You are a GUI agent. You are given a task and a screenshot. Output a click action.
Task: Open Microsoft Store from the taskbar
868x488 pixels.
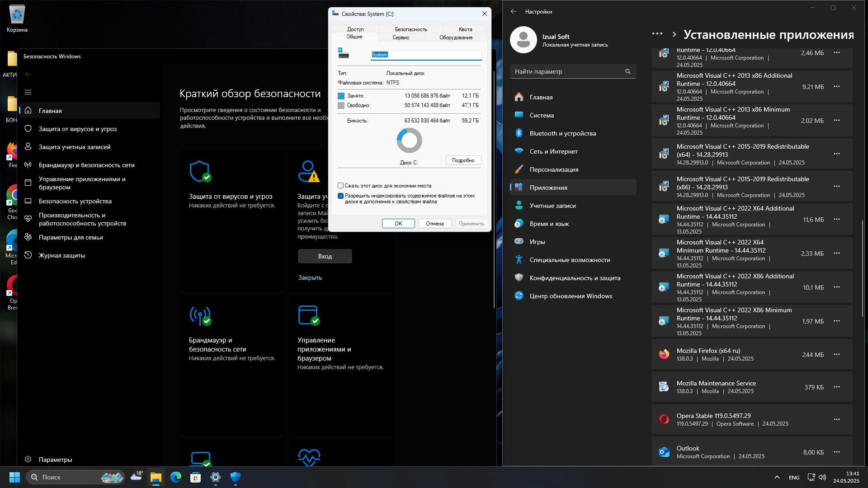pyautogui.click(x=195, y=477)
